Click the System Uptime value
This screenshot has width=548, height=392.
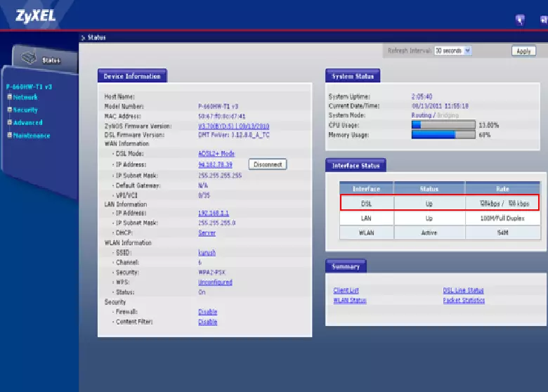[x=422, y=96]
